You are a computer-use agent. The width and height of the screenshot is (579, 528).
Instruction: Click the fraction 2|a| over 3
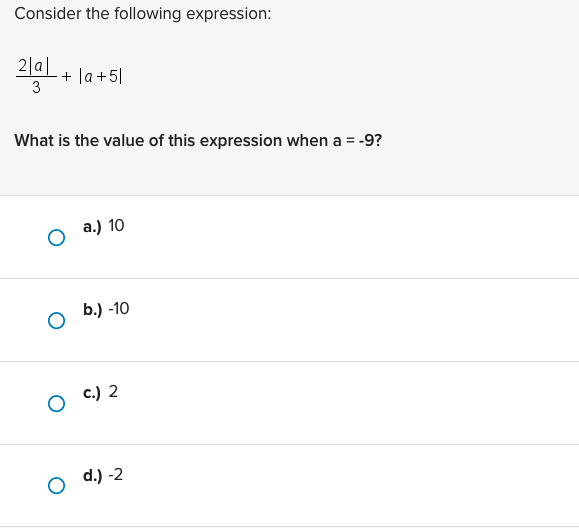(x=36, y=76)
